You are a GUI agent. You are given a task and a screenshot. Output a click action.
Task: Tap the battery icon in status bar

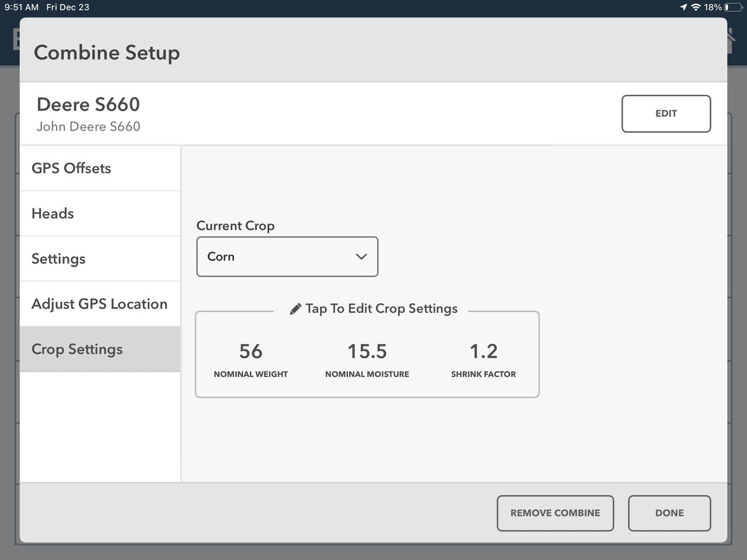point(734,7)
